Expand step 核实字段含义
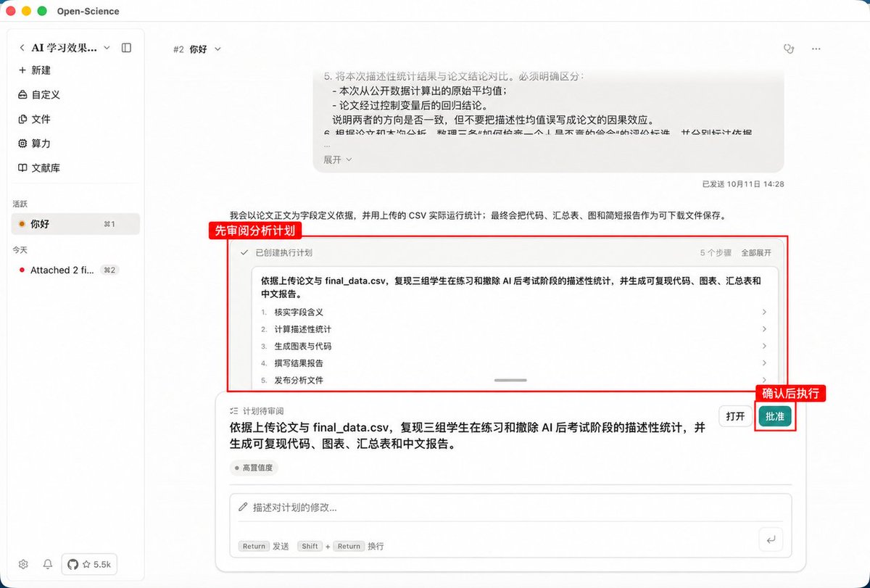The width and height of the screenshot is (870, 588). click(513, 312)
